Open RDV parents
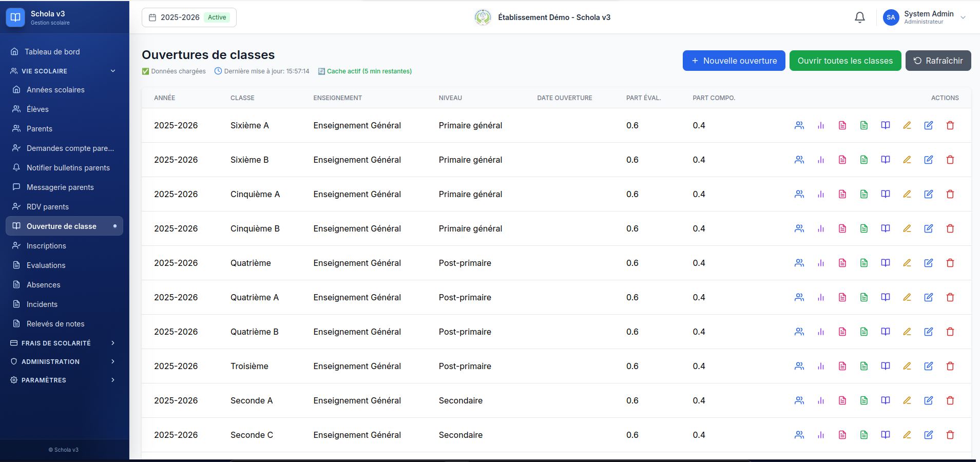Image resolution: width=980 pixels, height=462 pixels. 64,207
